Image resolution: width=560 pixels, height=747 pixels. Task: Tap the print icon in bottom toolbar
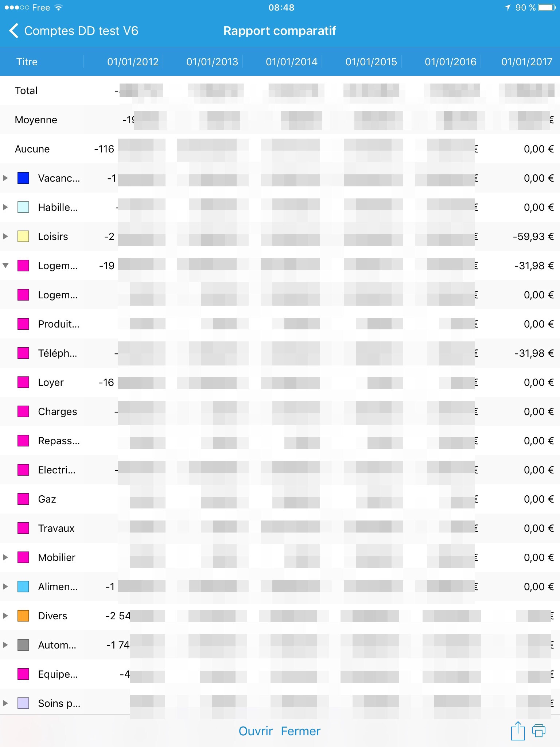539,731
